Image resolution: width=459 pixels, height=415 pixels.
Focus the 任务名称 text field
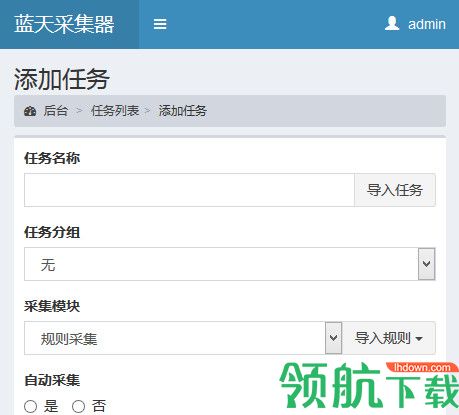pyautogui.click(x=189, y=190)
